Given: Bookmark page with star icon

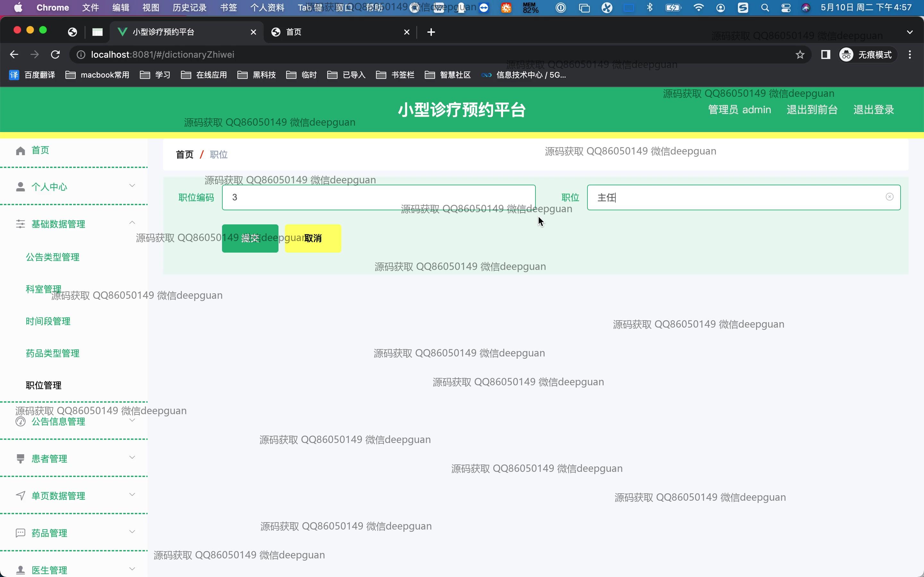Looking at the screenshot, I should [x=800, y=54].
